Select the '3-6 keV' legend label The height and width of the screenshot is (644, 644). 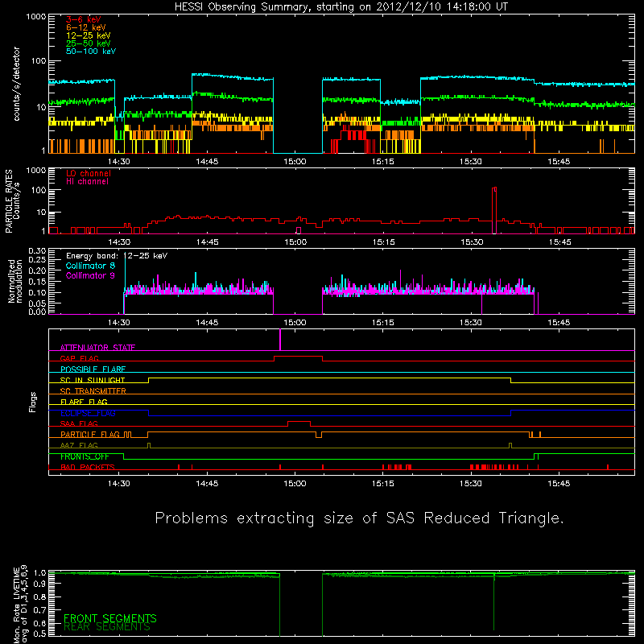[84, 19]
